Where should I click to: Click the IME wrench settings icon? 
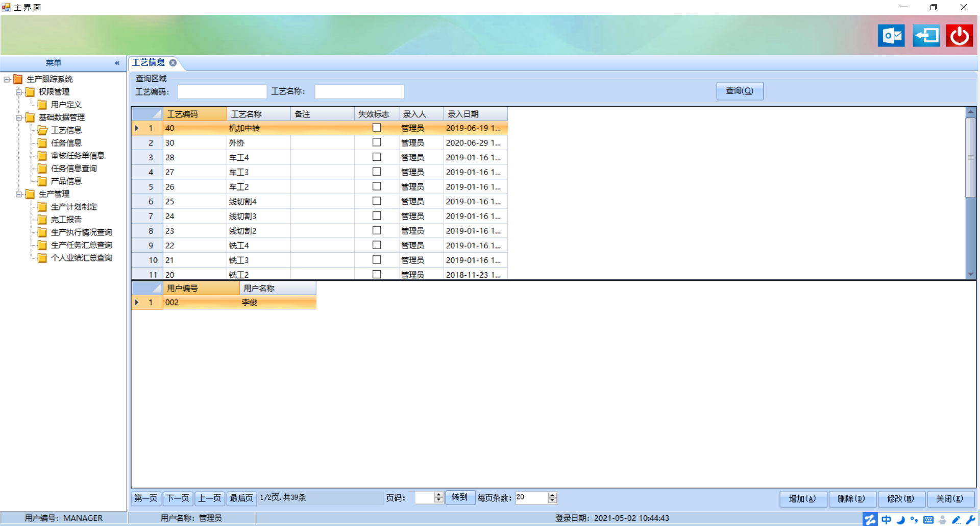click(x=971, y=520)
